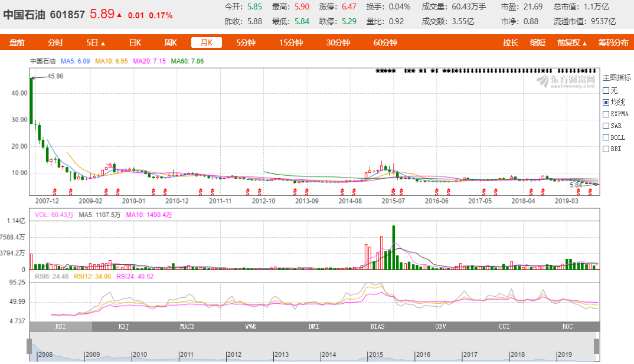Click the stock code 601857

[x=67, y=15]
